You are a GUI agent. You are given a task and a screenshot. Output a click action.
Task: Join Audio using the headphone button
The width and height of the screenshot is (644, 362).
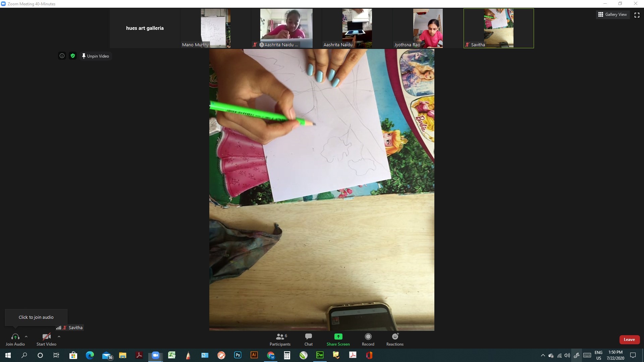click(x=15, y=339)
